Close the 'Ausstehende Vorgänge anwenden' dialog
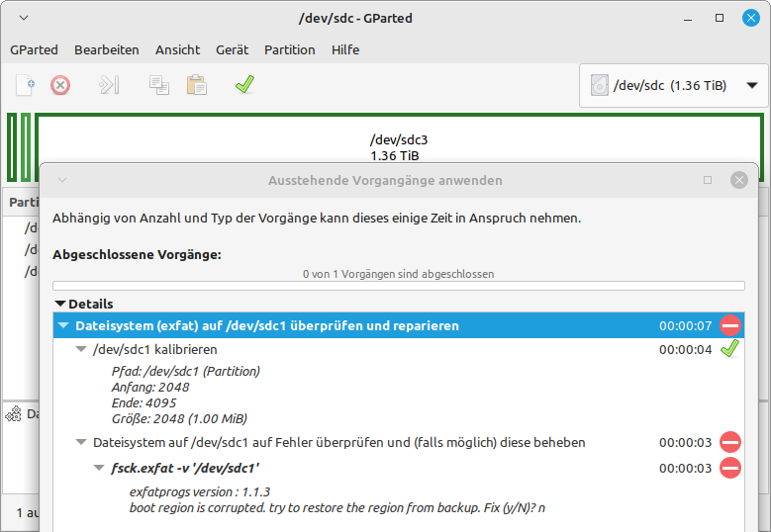Image resolution: width=771 pixels, height=532 pixels. (739, 180)
